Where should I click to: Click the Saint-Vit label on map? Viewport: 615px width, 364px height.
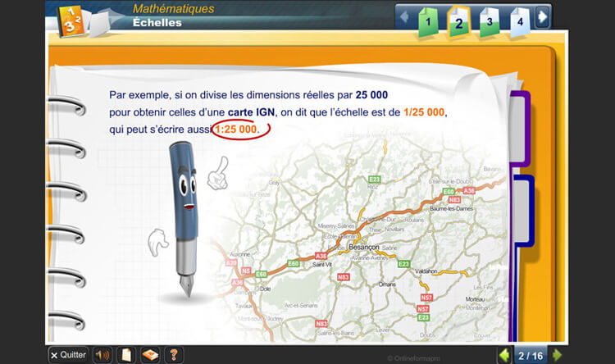click(321, 265)
